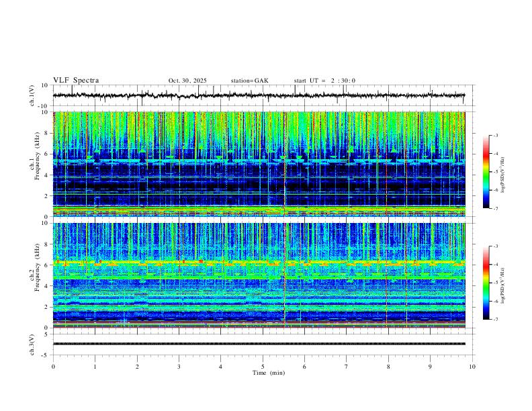Click the "Time (min)" axis title
This screenshot has height=411, width=532.
(x=269, y=373)
